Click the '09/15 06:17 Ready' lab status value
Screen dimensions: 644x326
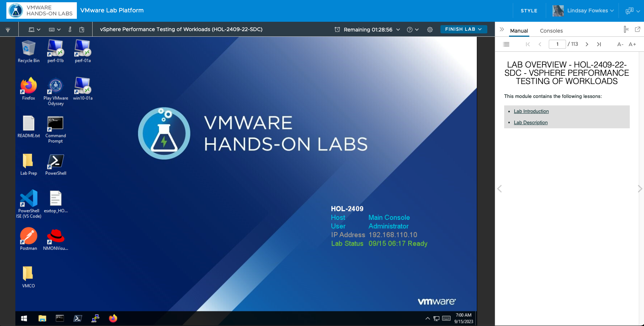398,243
